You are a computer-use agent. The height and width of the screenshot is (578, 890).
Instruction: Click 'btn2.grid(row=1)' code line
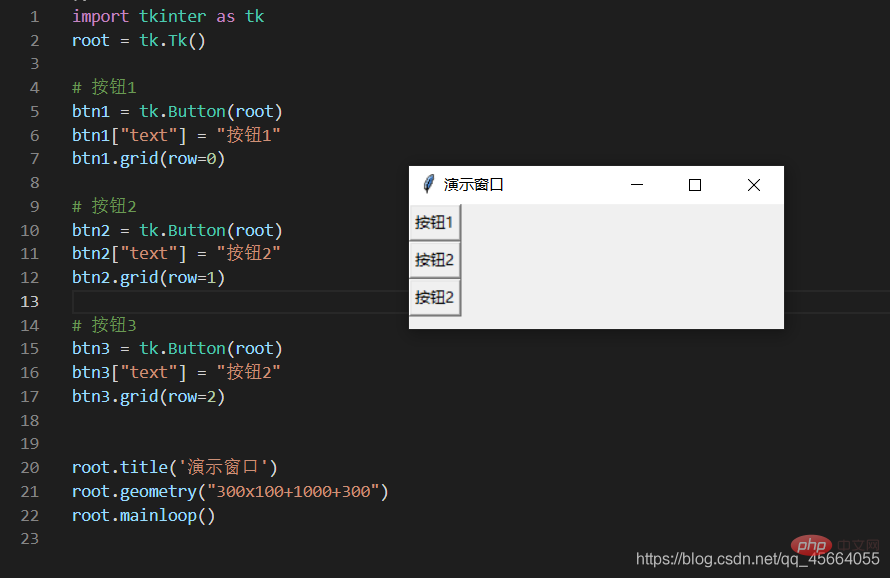click(x=148, y=278)
